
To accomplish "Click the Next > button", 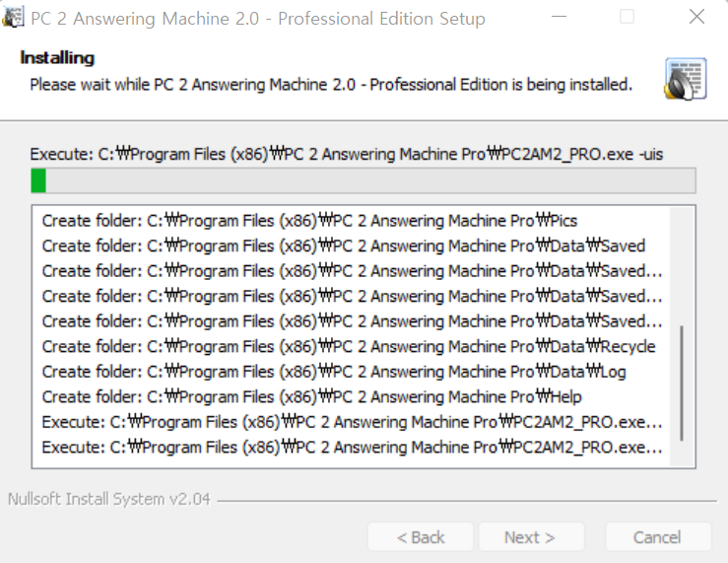I will click(x=531, y=537).
